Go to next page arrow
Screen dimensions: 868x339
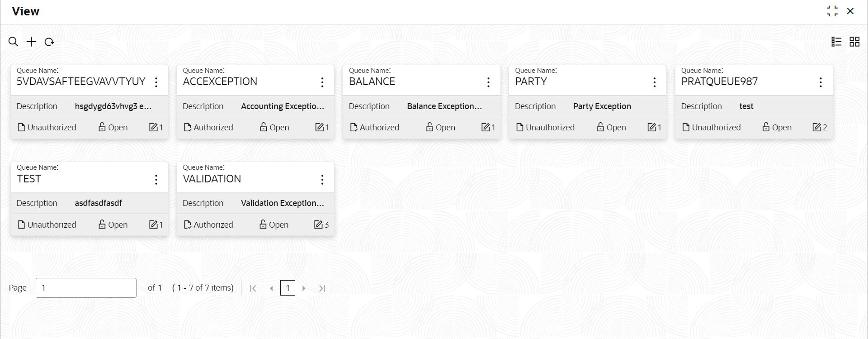point(304,288)
